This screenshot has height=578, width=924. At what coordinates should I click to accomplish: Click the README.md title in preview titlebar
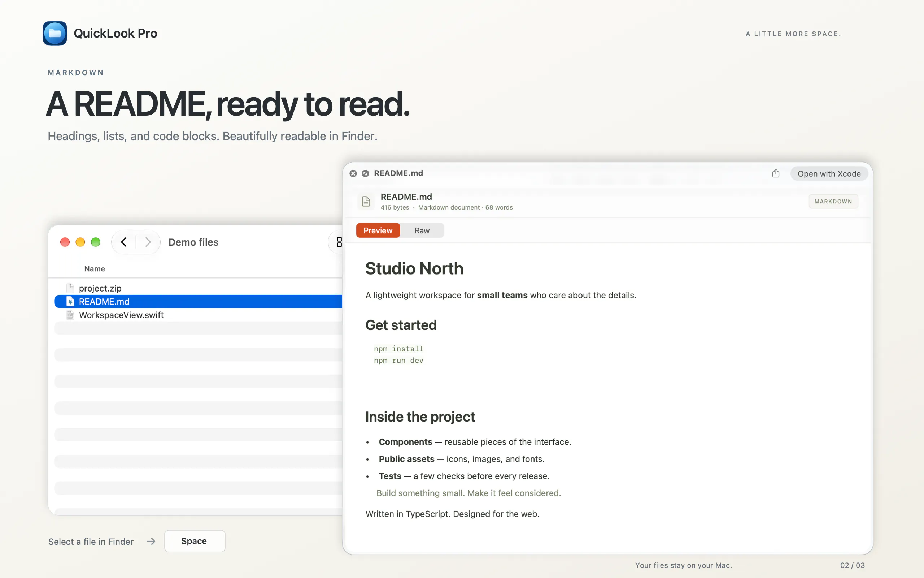[398, 173]
